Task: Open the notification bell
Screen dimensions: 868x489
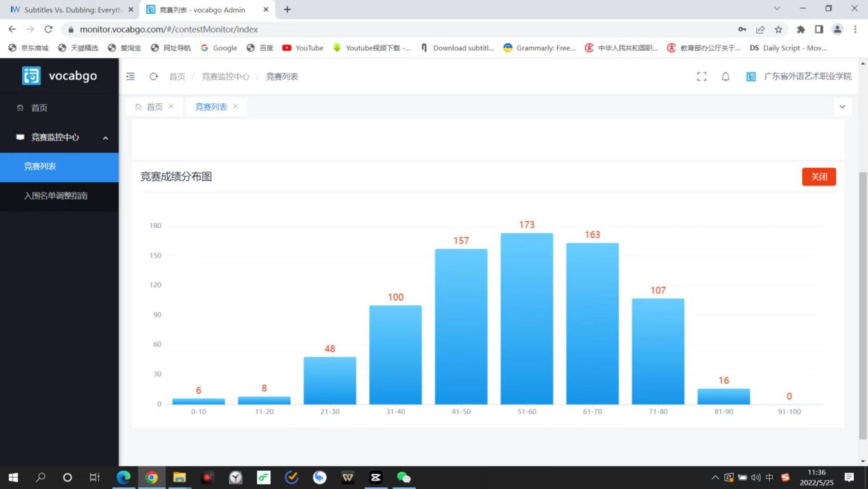Action: (x=725, y=76)
